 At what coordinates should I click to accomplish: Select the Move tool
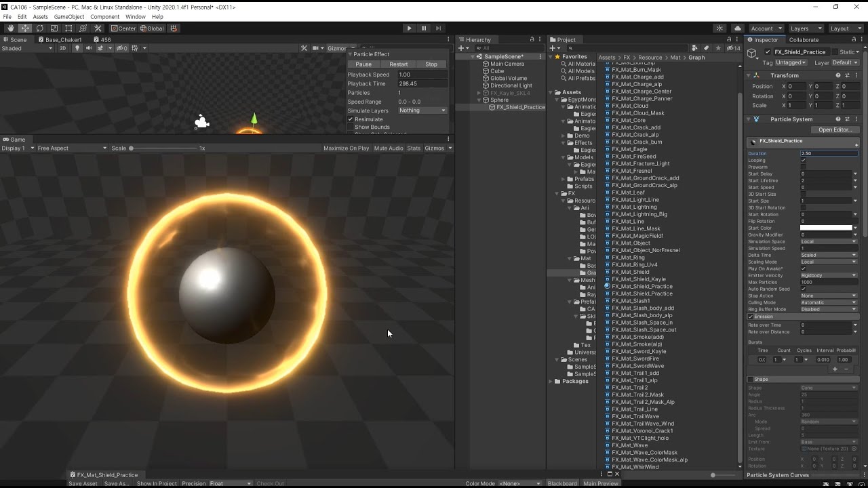25,28
